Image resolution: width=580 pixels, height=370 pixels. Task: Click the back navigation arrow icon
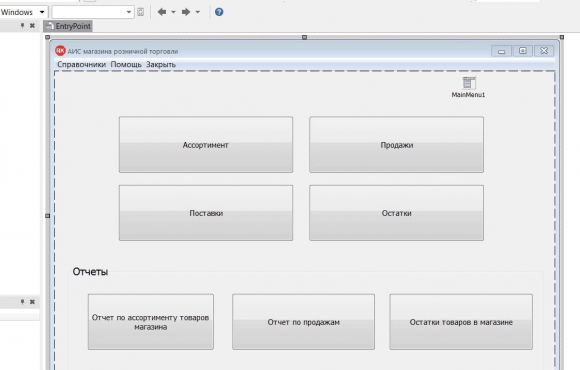click(x=162, y=12)
